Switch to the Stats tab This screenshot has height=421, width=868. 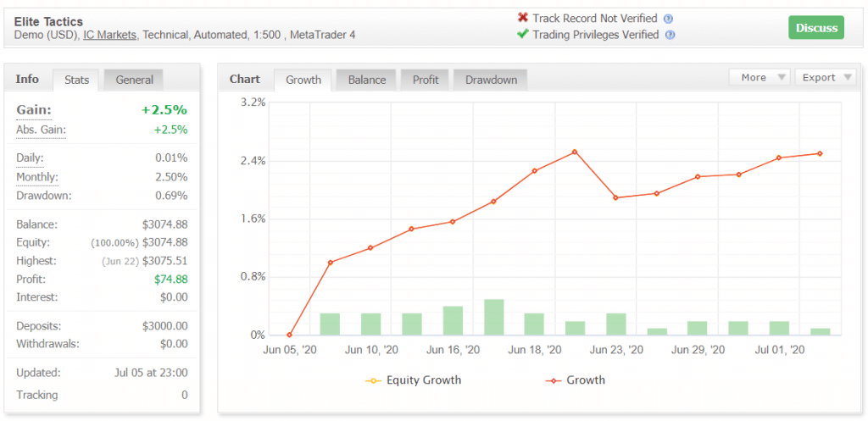click(76, 80)
